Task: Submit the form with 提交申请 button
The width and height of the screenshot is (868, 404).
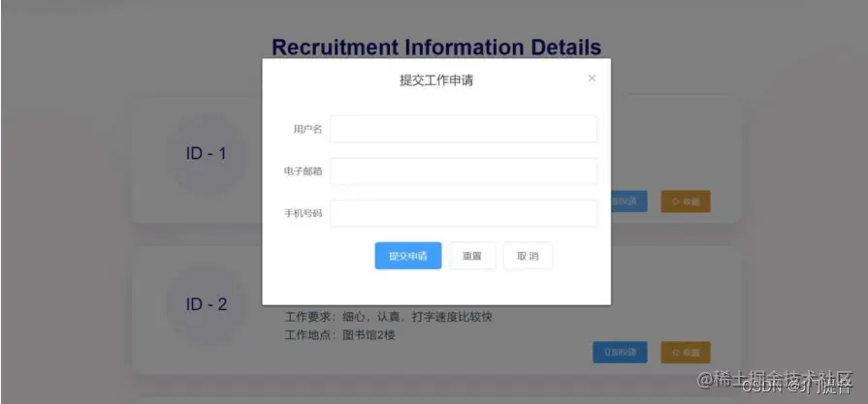Action: pos(408,256)
